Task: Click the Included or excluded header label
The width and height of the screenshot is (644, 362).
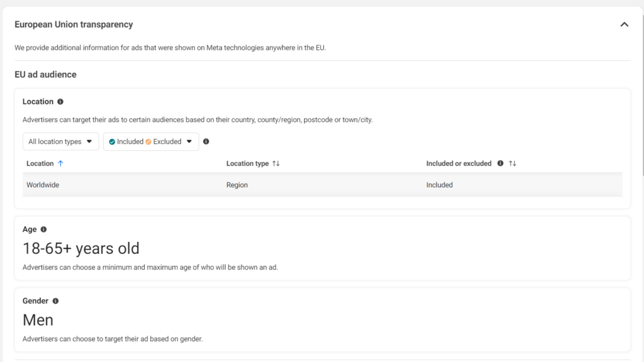Action: point(458,163)
